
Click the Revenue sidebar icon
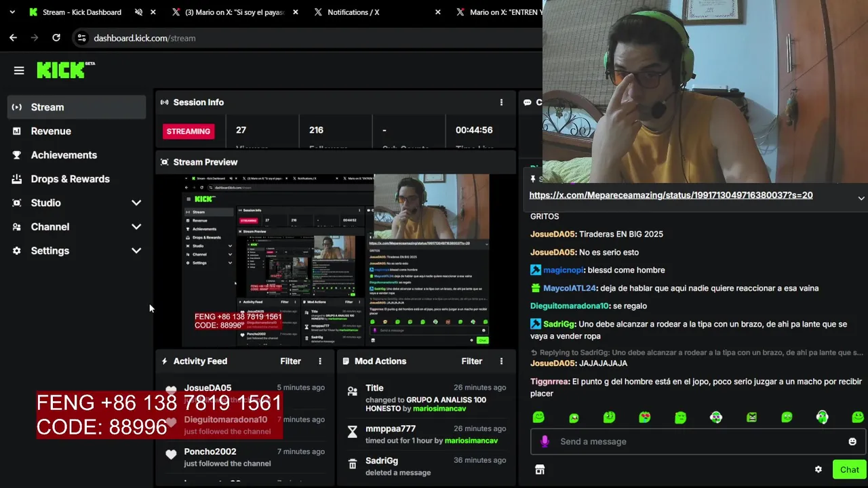(17, 131)
